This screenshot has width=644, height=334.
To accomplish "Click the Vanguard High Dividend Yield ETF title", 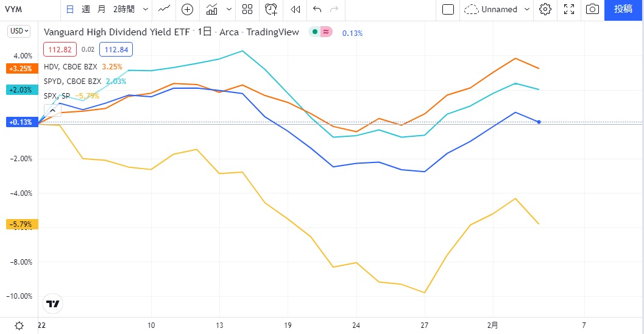I will point(116,32).
